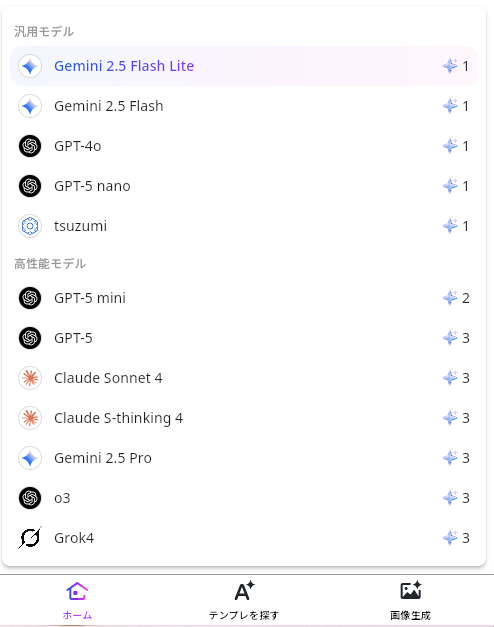Image resolution: width=494 pixels, height=627 pixels.
Task: Choose the Grok4 model entry
Action: 244,538
